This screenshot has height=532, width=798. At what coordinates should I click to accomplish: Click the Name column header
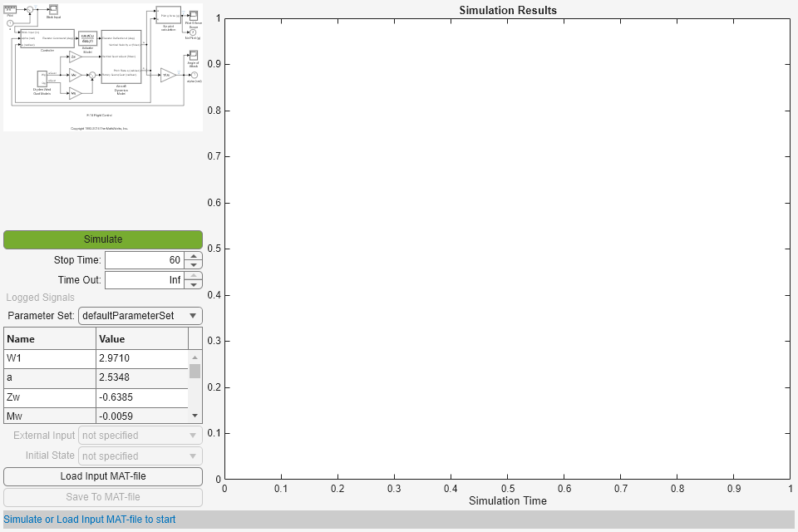pos(50,339)
